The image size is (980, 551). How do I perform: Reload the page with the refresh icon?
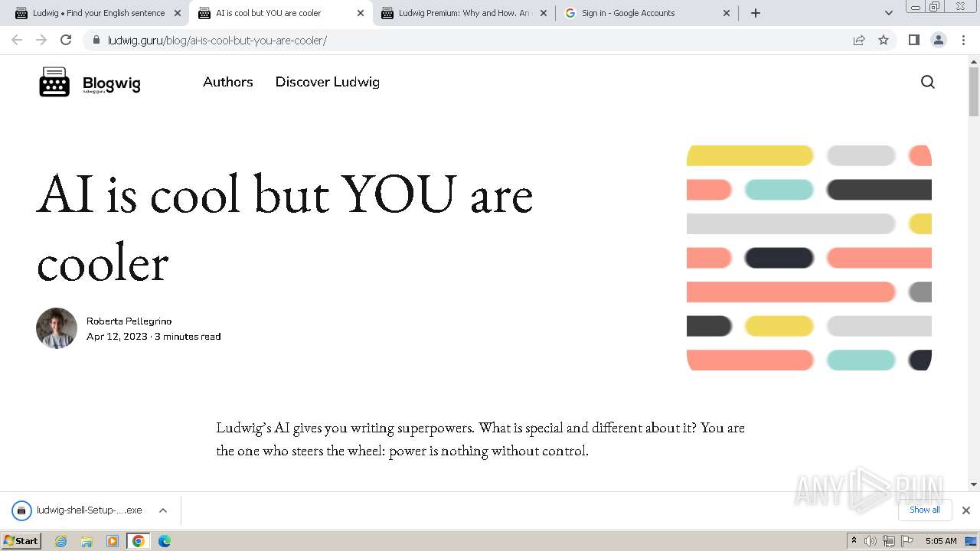66,40
